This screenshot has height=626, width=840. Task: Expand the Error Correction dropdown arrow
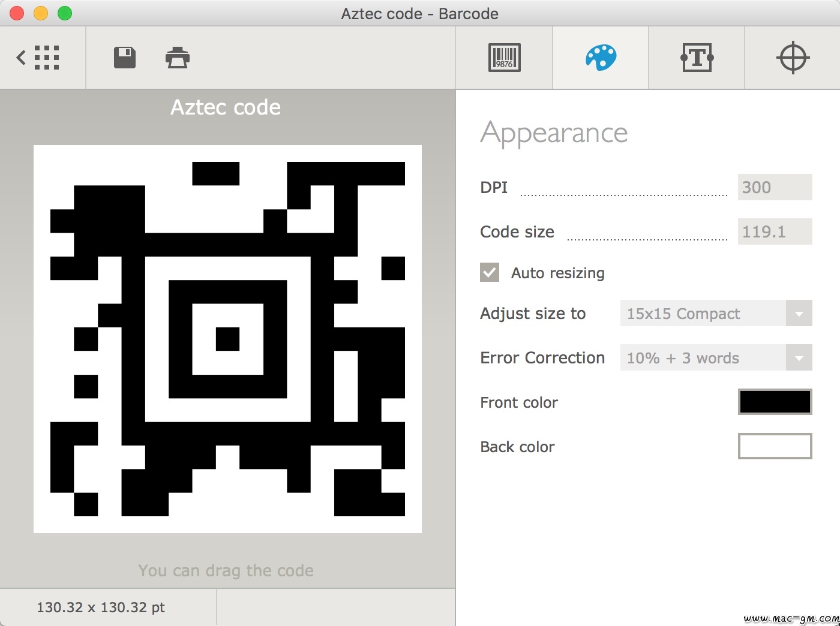point(799,357)
